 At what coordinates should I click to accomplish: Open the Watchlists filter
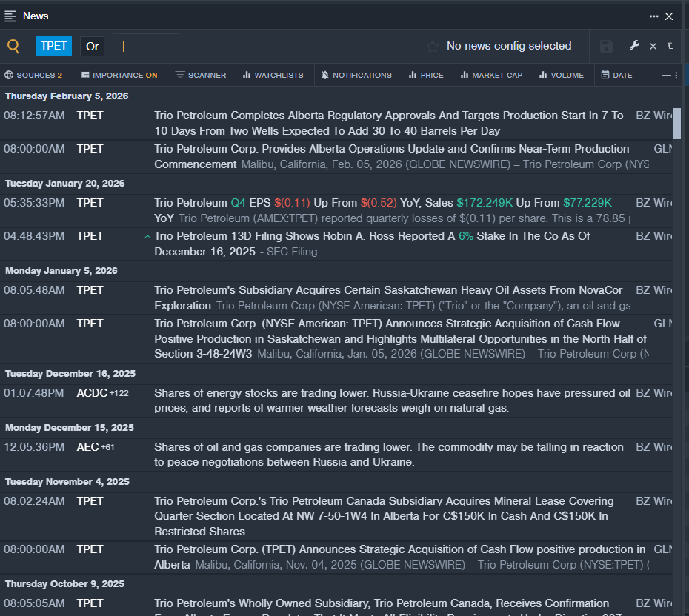coord(273,75)
